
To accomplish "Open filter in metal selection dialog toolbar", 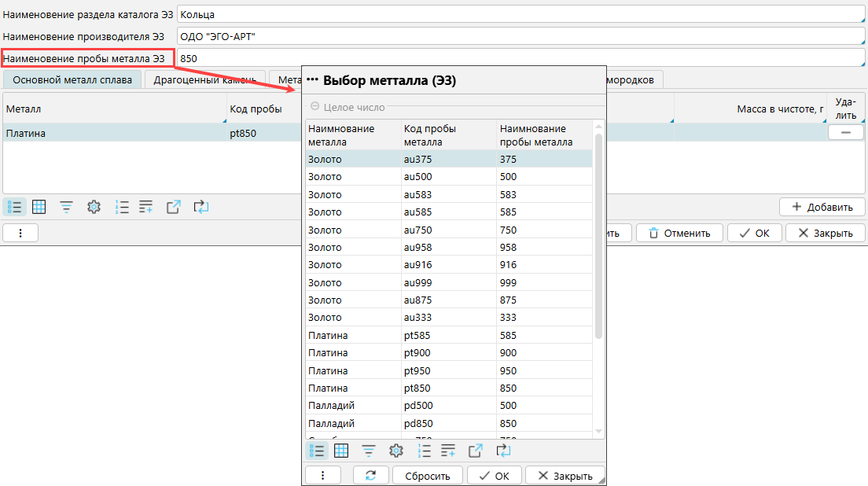I will (x=368, y=451).
